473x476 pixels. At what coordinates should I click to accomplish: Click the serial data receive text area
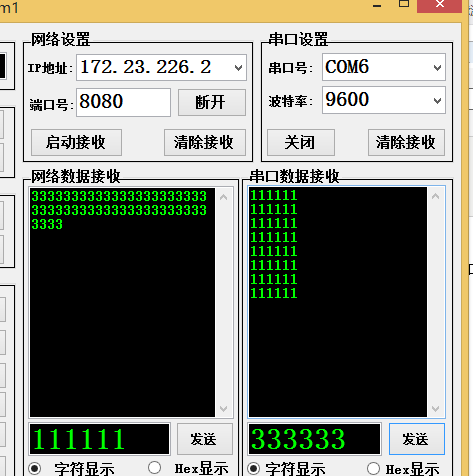(338, 302)
